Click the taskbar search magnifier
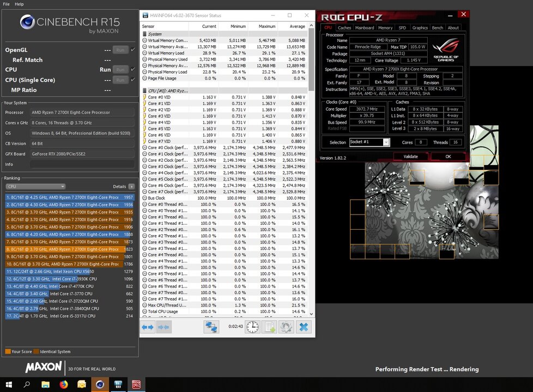 (27, 384)
